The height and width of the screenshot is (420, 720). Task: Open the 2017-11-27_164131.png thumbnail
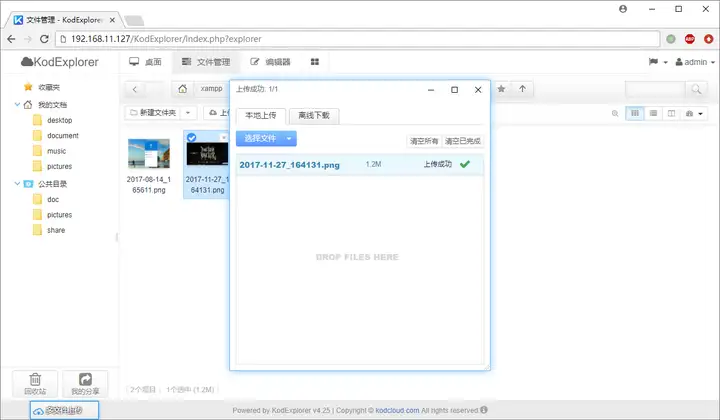tap(208, 154)
